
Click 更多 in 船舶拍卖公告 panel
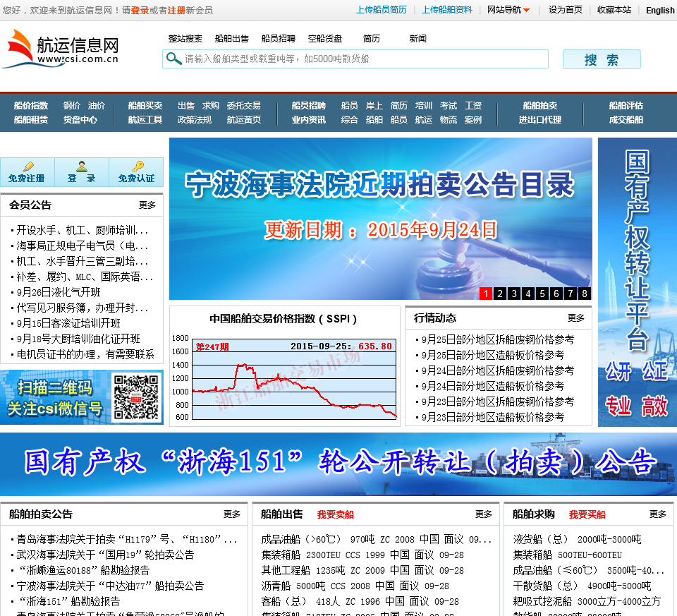pos(232,514)
